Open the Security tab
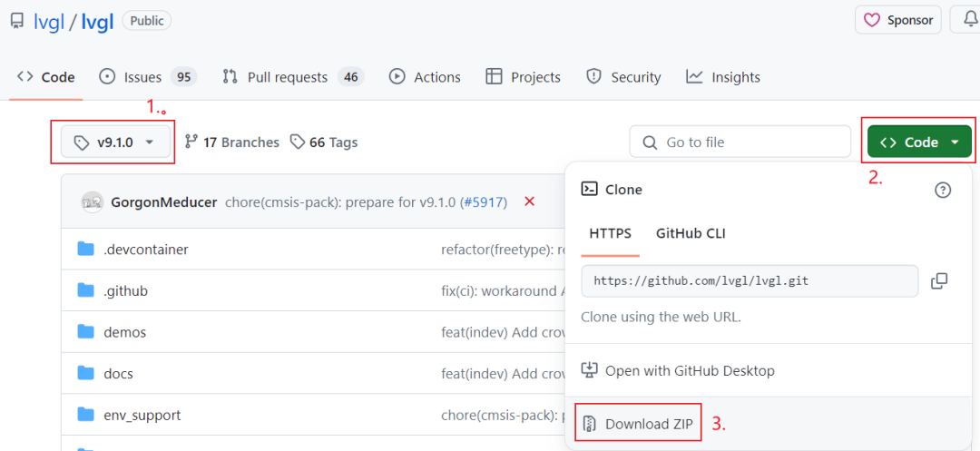 tap(623, 77)
